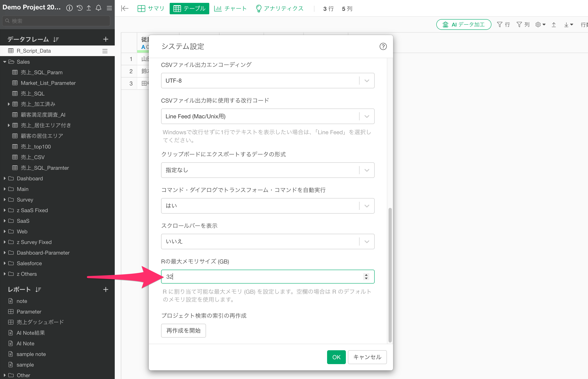Click the settings dialog scrollbar
Image resolution: width=588 pixels, height=379 pixels.
point(390,275)
